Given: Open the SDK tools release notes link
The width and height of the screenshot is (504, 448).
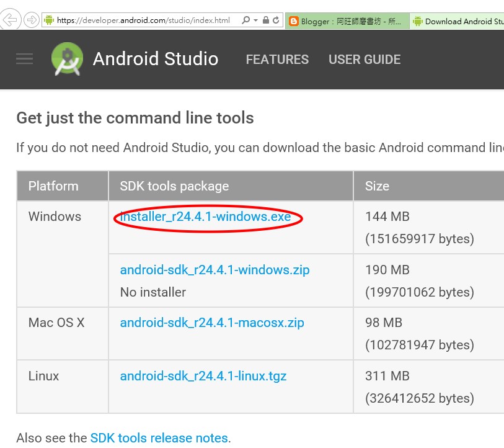Looking at the screenshot, I should (x=159, y=438).
